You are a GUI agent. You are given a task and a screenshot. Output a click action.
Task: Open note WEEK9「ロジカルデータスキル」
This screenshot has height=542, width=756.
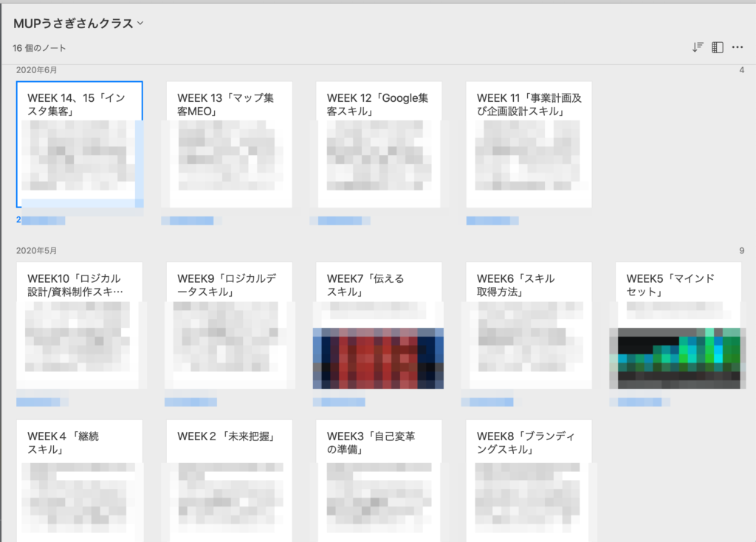(229, 326)
